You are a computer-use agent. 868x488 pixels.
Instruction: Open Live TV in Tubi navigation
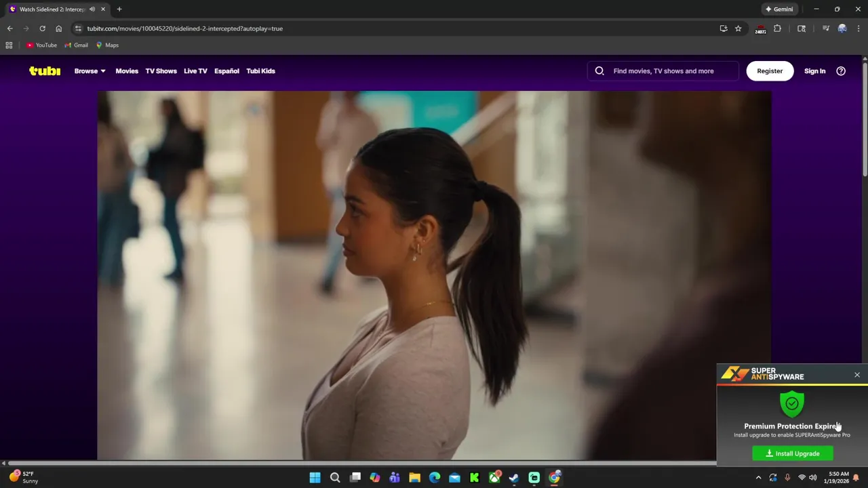(195, 70)
